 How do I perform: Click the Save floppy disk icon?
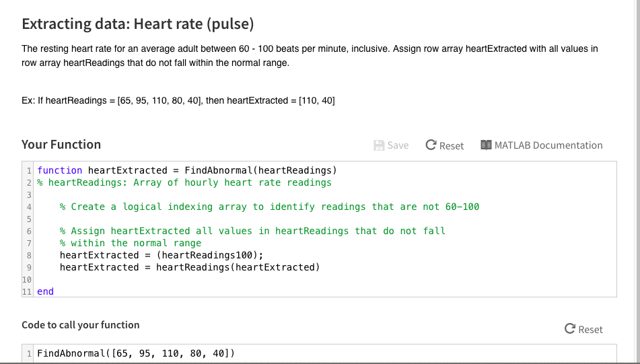[x=379, y=145]
